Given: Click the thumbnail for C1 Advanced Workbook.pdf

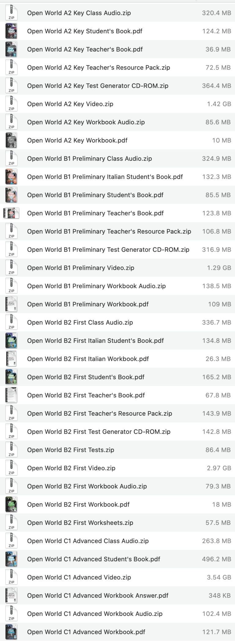Looking at the screenshot, I should 11,632.
